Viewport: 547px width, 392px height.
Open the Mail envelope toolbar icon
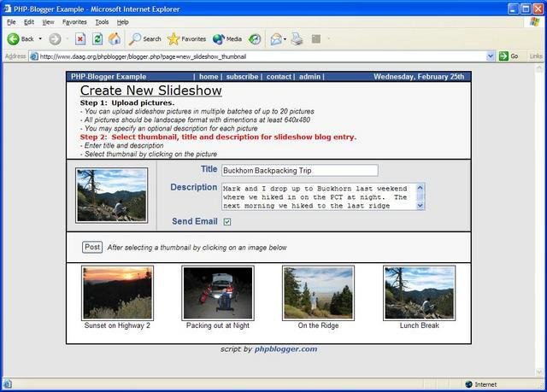click(x=276, y=39)
